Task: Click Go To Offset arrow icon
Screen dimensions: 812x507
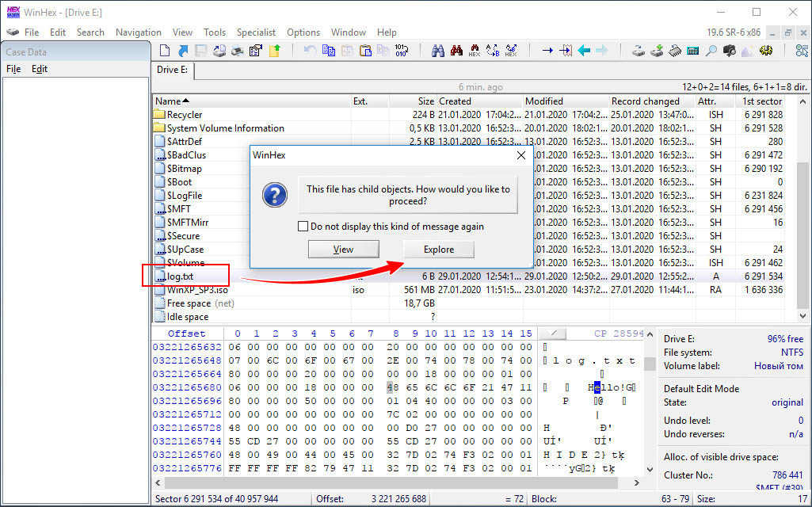Action: tap(547, 50)
